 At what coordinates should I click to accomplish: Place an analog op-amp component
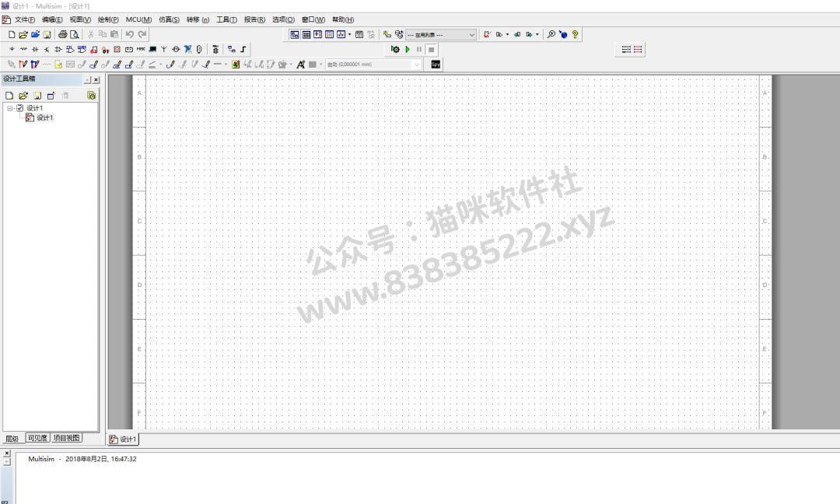click(x=58, y=49)
